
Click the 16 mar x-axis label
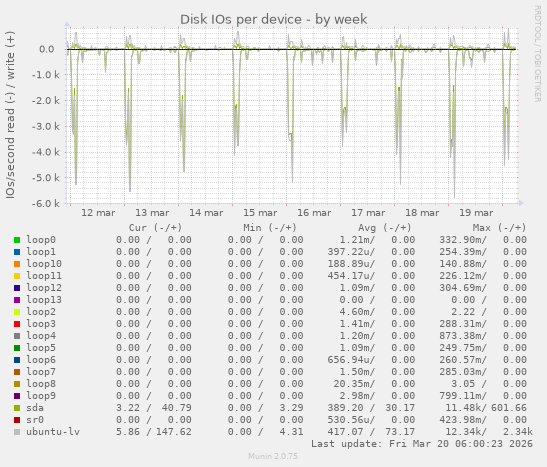314,213
